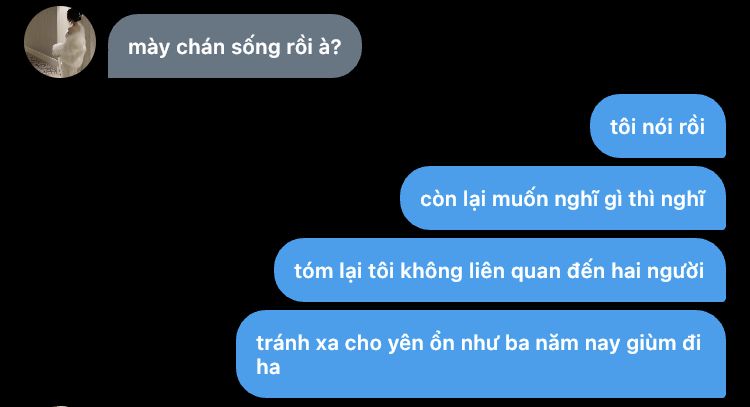Select the "còn lại muốn nghĩ gì thì nghĩ" message
This screenshot has width=750, height=407.
coord(562,198)
